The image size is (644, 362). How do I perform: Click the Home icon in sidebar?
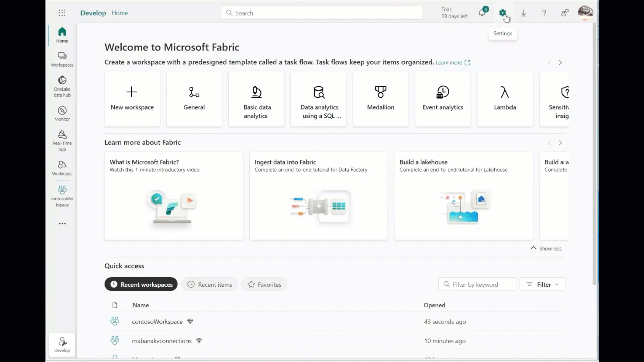(62, 35)
